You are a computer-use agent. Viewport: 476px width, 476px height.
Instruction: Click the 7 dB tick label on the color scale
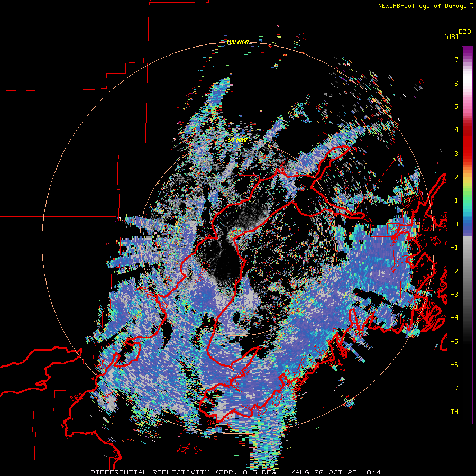[456, 59]
